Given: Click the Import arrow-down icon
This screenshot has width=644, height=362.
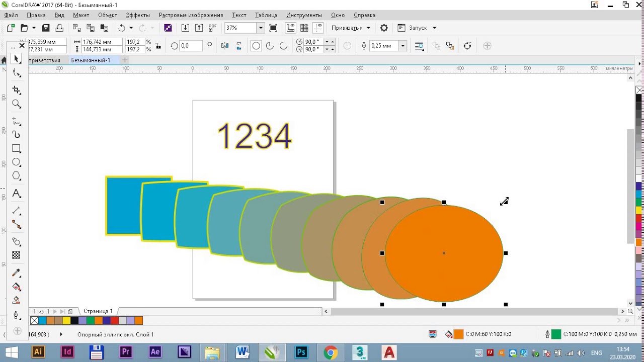Looking at the screenshot, I should pos(185,28).
